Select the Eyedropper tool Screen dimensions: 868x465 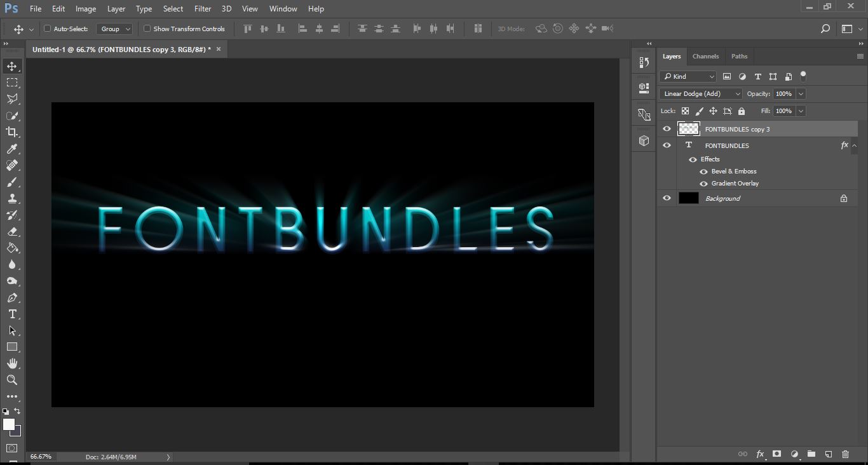click(12, 149)
